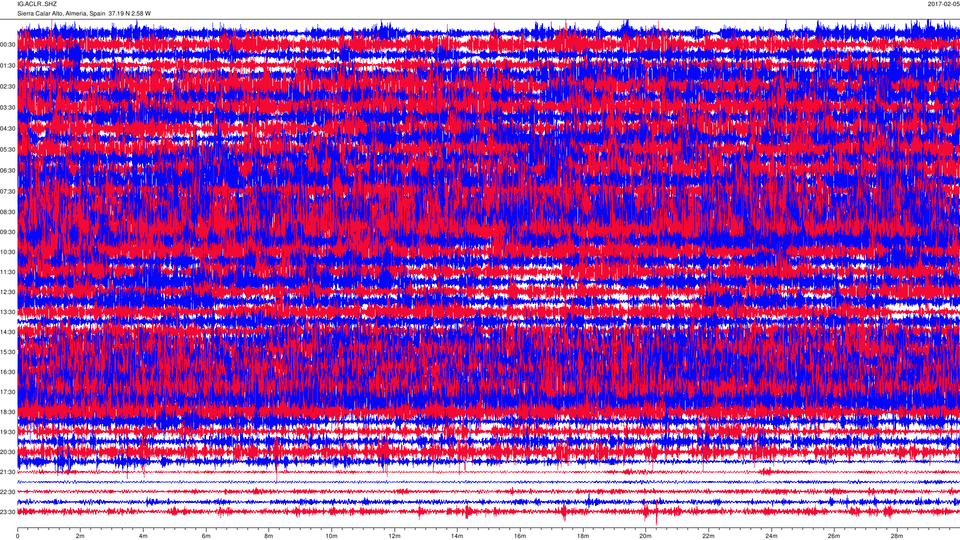
Task: Select the "02:30" time row label
Action: click(x=8, y=87)
